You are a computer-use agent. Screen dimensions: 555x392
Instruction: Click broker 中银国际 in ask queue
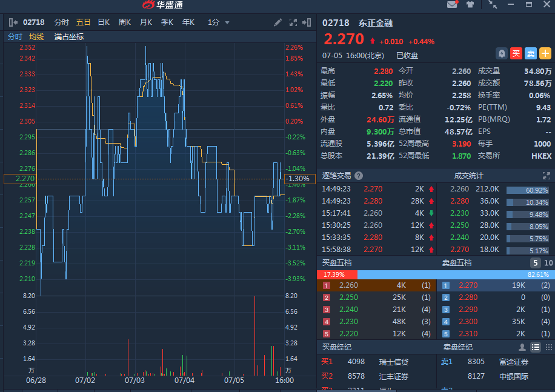point(514,376)
